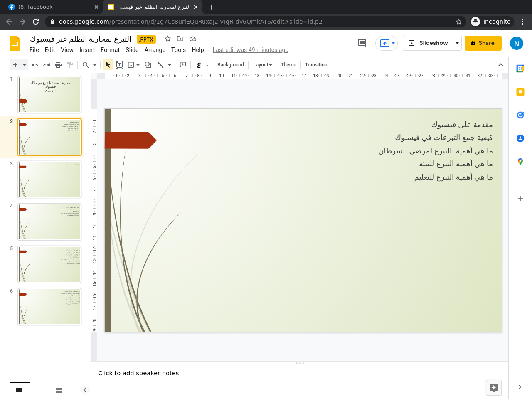
Task: Open the Slideshow options dropdown arrow
Action: [457, 43]
